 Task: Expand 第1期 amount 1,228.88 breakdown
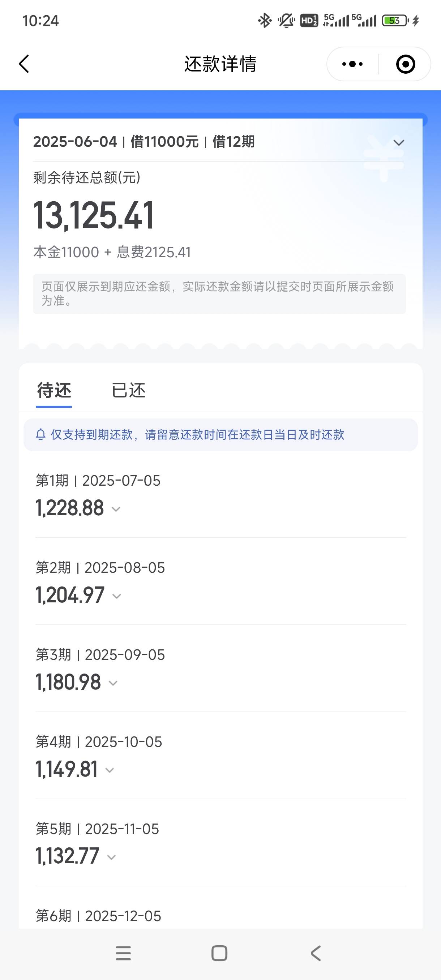click(x=116, y=509)
